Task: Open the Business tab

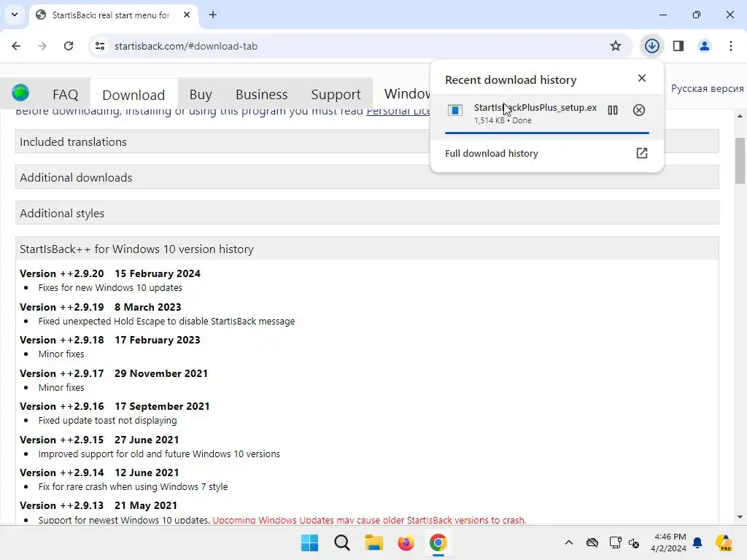Action: [262, 94]
